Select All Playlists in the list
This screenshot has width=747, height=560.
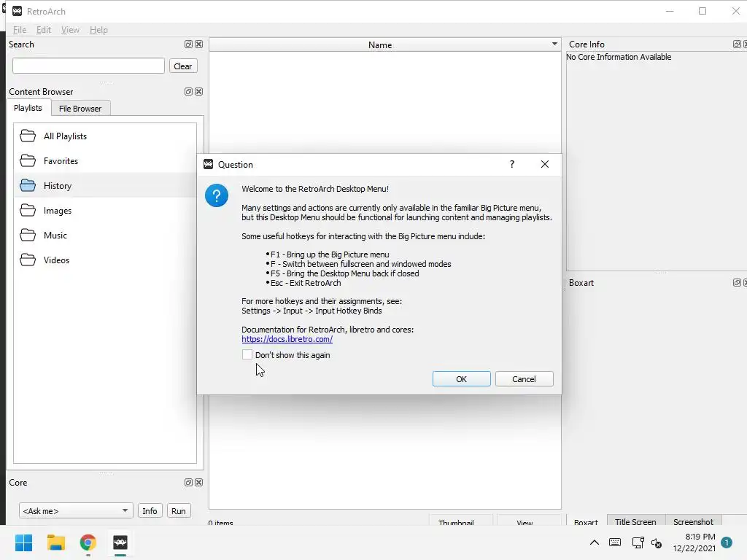[x=105, y=136]
